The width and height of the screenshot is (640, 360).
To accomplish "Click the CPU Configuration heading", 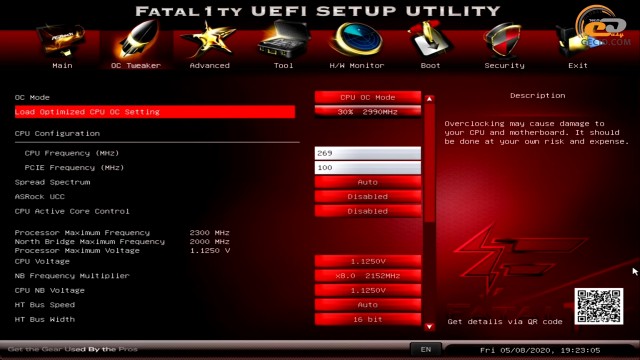I will [57, 133].
